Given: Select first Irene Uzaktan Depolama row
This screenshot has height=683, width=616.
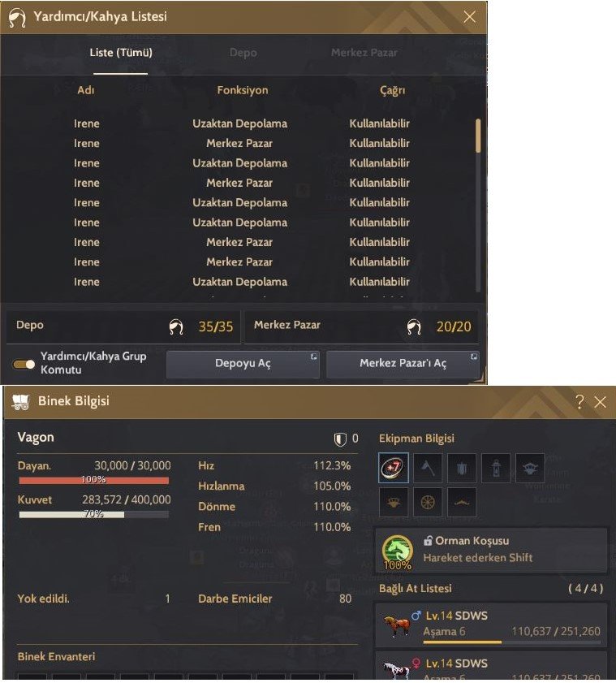Looking at the screenshot, I should pyautogui.click(x=242, y=123).
